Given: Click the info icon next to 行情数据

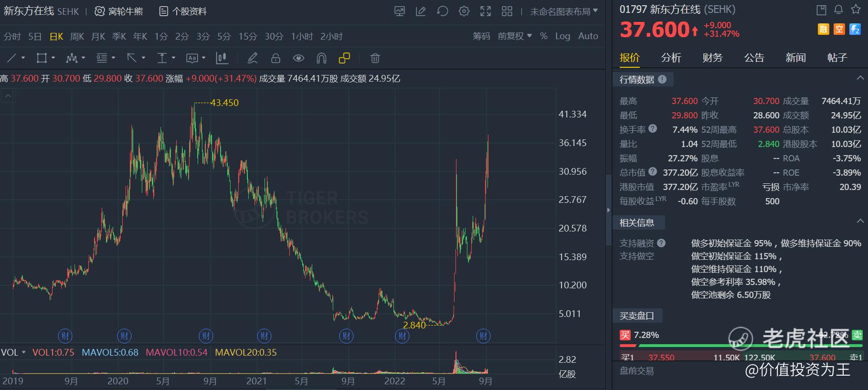Looking at the screenshot, I should [x=662, y=79].
